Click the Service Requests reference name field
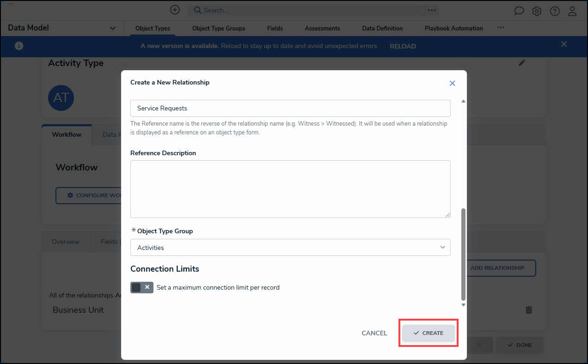This screenshot has height=364, width=588. click(290, 108)
